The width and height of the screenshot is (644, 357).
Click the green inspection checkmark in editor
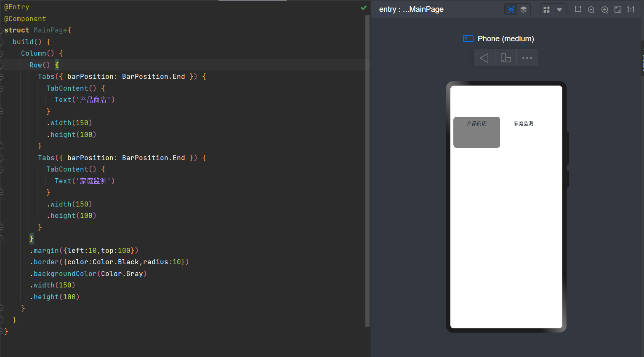364,8
